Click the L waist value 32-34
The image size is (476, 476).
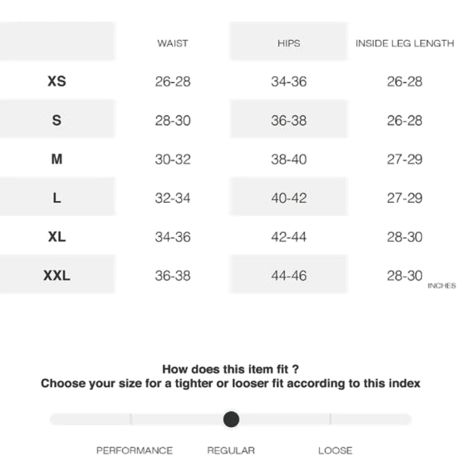click(173, 198)
